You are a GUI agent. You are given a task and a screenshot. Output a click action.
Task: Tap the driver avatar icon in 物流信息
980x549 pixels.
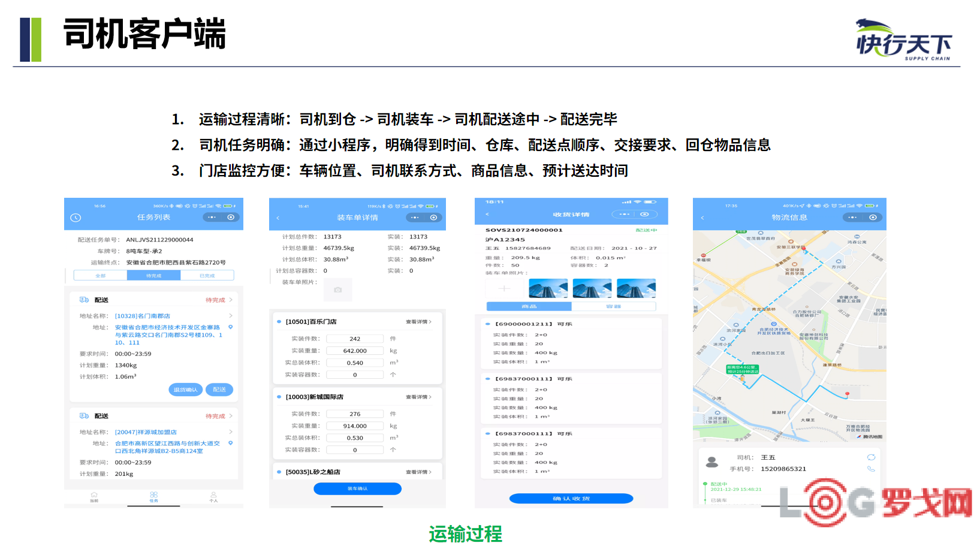pos(712,462)
